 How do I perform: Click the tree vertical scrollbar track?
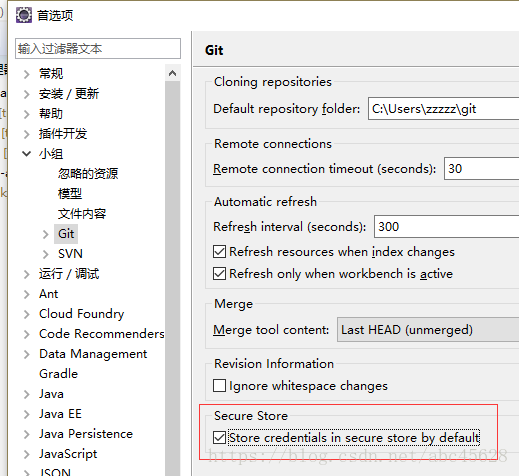coord(172,278)
